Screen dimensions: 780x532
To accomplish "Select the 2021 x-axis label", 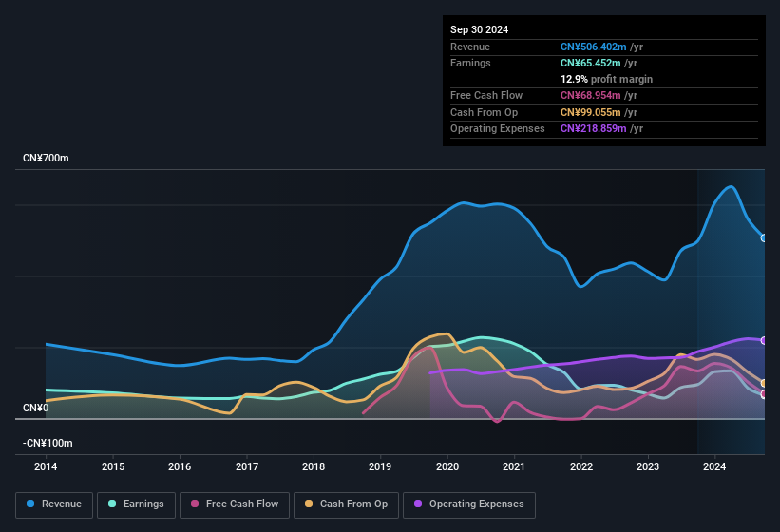I will pyautogui.click(x=514, y=466).
